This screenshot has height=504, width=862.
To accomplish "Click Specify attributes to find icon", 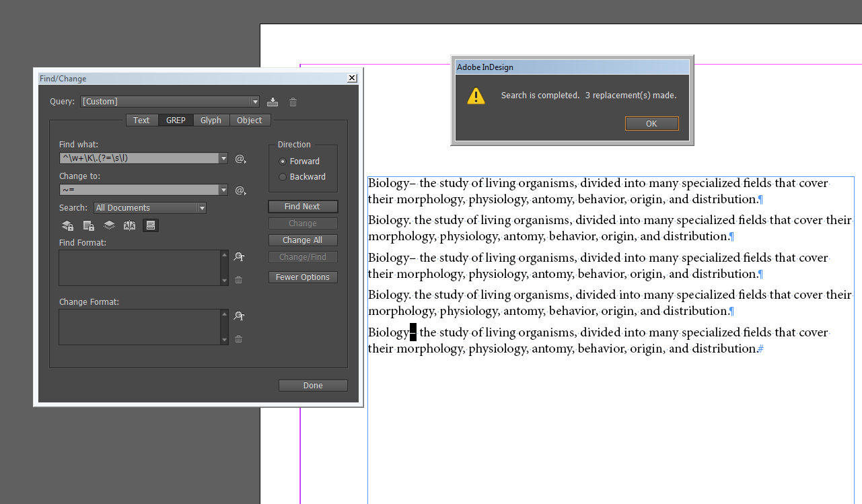I will 239,256.
